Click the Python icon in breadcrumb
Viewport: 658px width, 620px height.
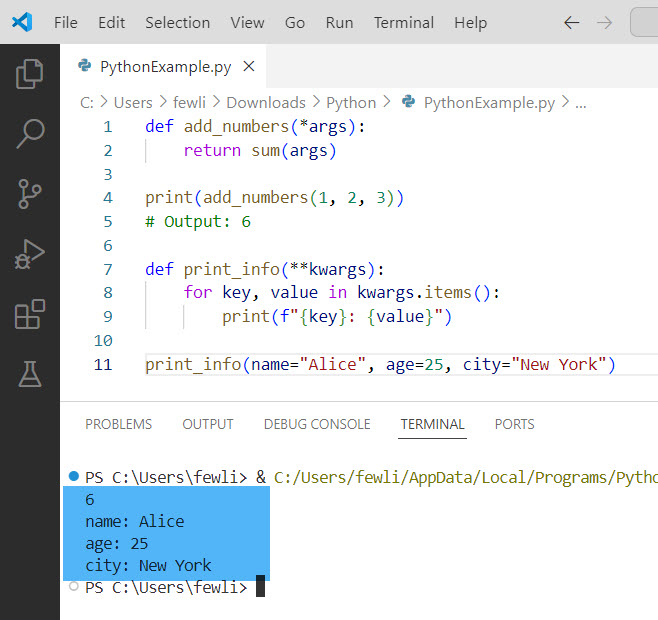408,102
